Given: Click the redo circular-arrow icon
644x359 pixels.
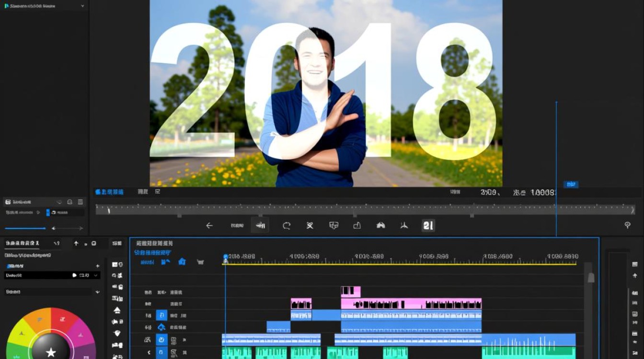Looking at the screenshot, I should 287,225.
